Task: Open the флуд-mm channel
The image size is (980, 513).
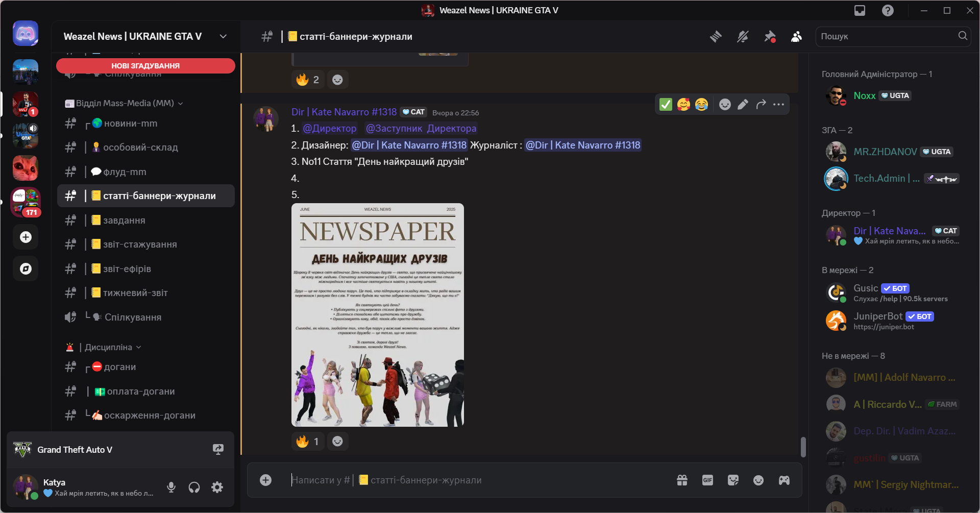Action: (145, 172)
